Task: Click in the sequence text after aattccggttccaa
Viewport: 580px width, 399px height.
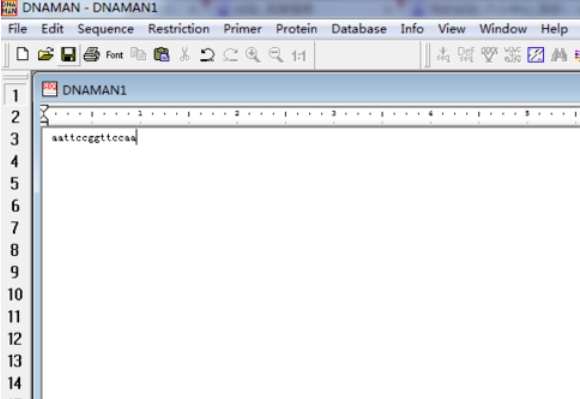Action: click(137, 138)
